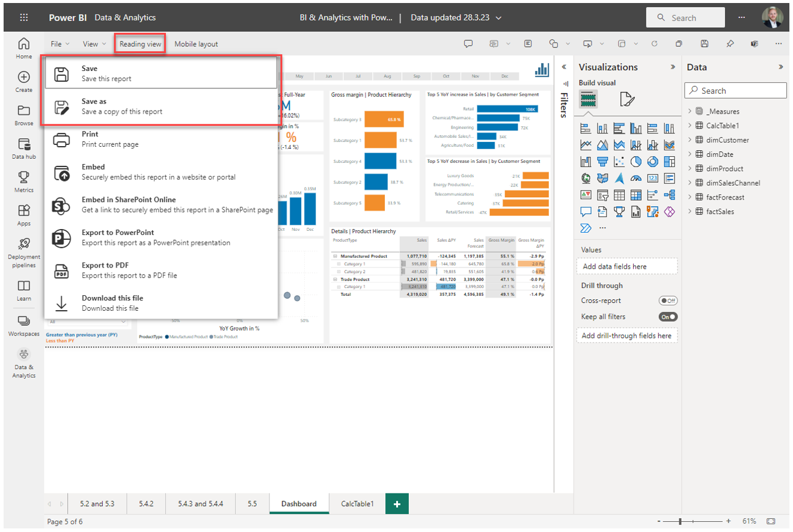Switch to Mobile layout
This screenshot has width=793, height=532.
pos(196,44)
